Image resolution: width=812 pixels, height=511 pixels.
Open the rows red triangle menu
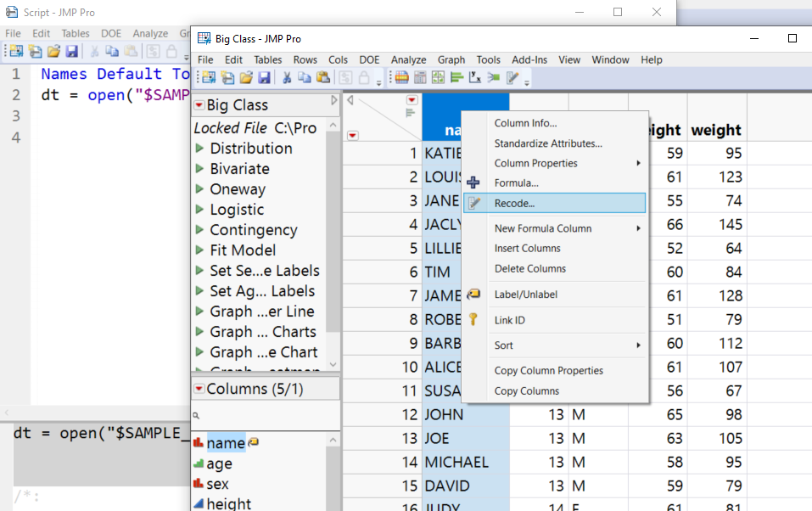pyautogui.click(x=353, y=136)
